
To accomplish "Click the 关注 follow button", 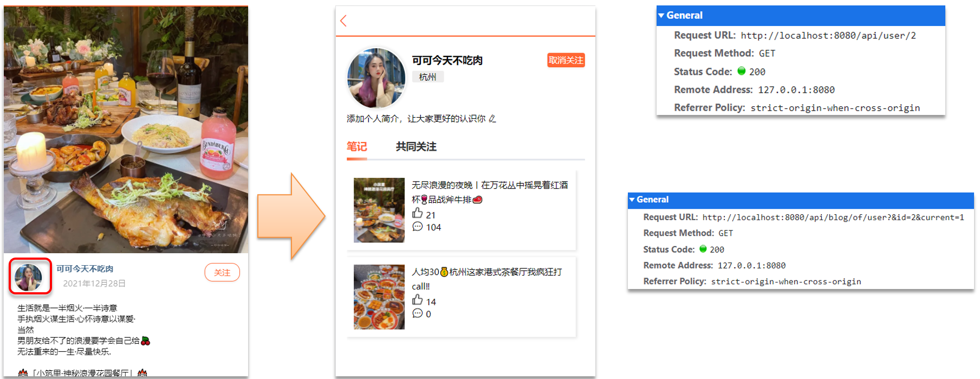I will pyautogui.click(x=222, y=272).
